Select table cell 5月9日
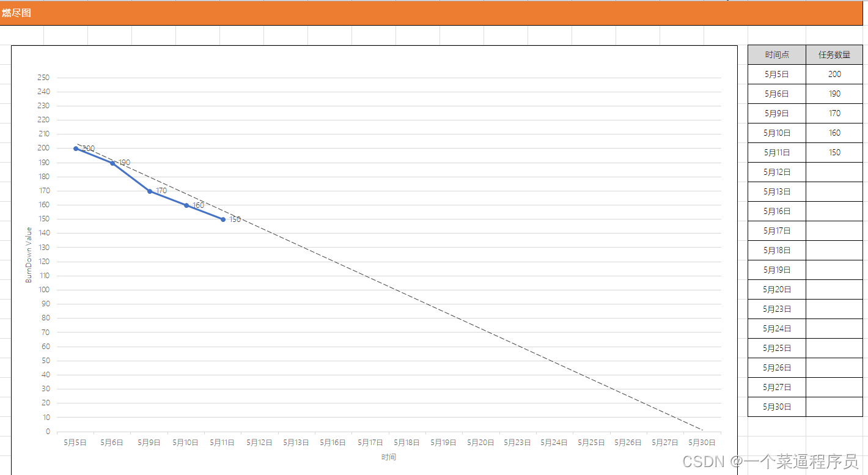 [777, 113]
